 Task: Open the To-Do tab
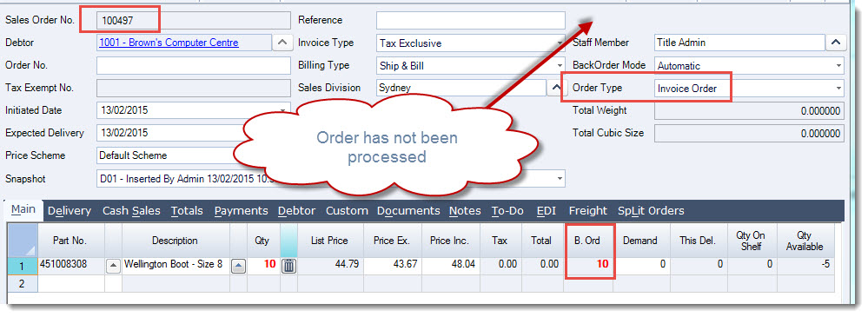click(x=507, y=211)
